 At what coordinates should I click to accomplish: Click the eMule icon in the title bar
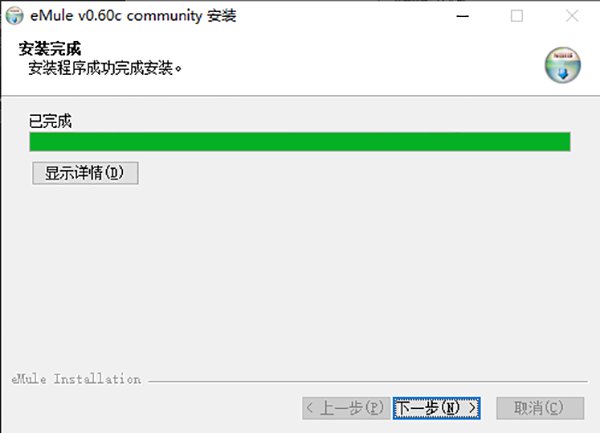pyautogui.click(x=15, y=16)
